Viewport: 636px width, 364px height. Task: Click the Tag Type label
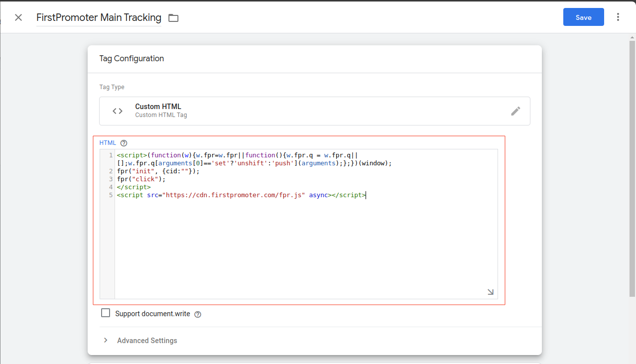pyautogui.click(x=112, y=87)
